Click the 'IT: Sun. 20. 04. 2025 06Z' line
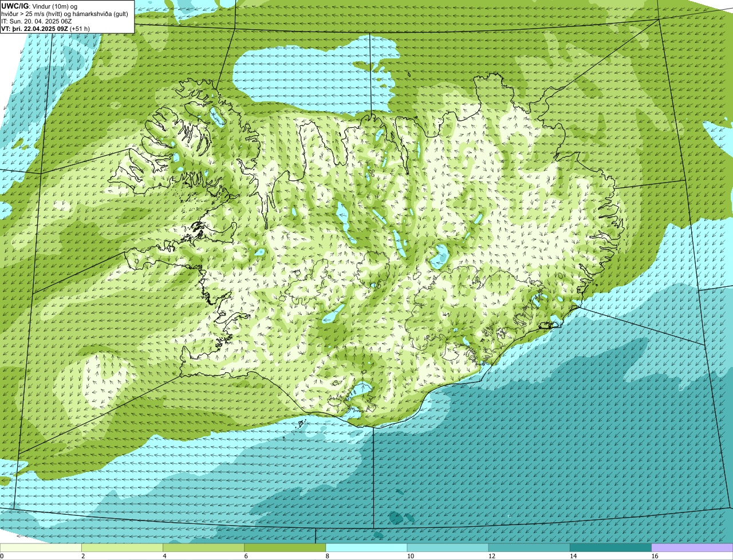Image resolution: width=733 pixels, height=560 pixels. pos(37,21)
